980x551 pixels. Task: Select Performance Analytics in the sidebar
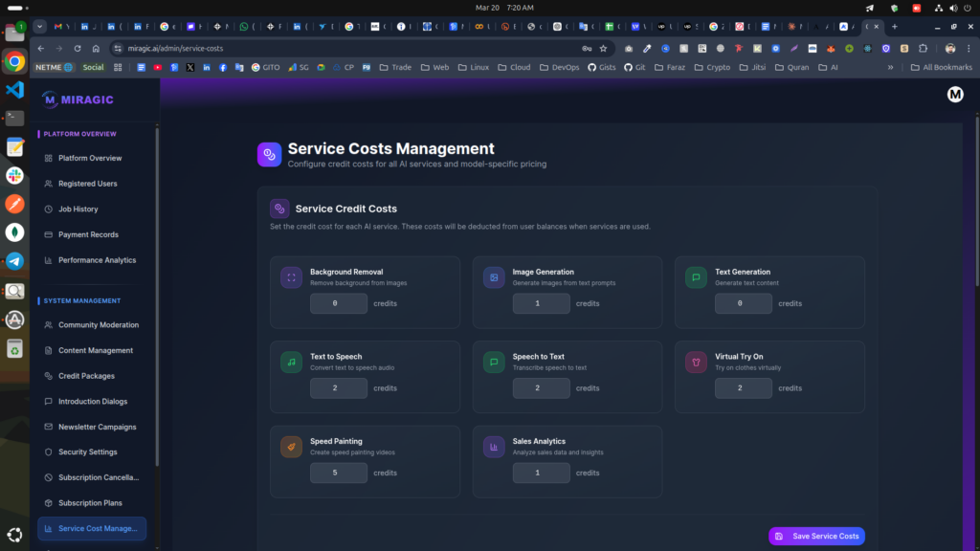(x=91, y=260)
